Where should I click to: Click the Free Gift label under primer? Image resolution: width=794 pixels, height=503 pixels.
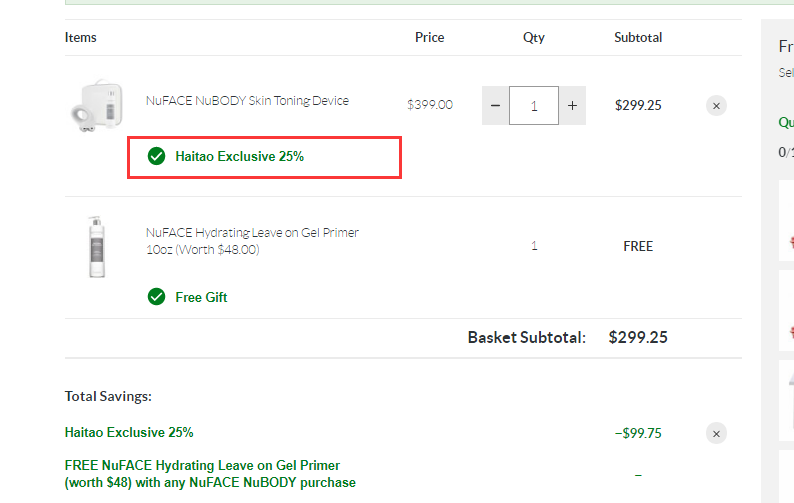(x=201, y=297)
